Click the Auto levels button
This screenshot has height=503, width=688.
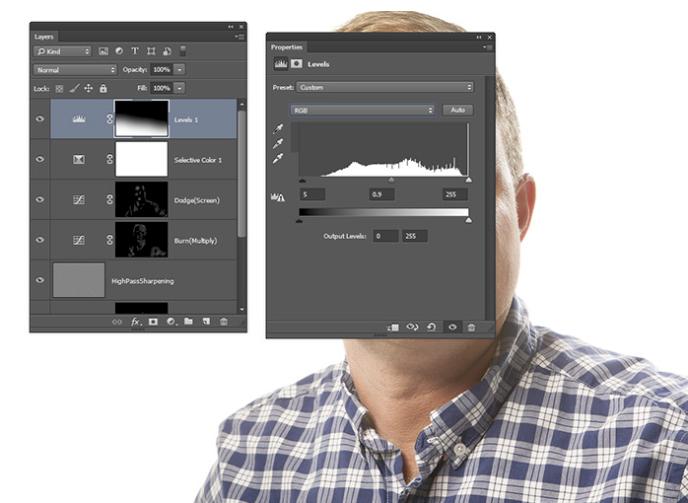tap(458, 110)
